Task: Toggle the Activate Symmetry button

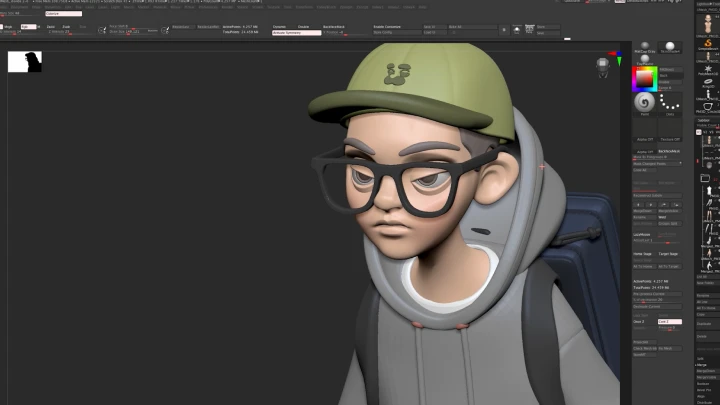Action: coord(296,33)
